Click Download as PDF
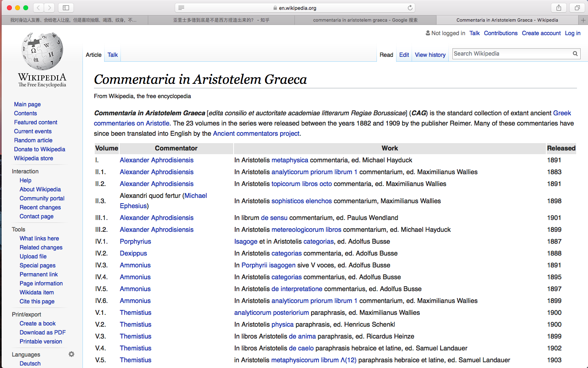Viewport: 588px width, 368px height. click(x=42, y=332)
